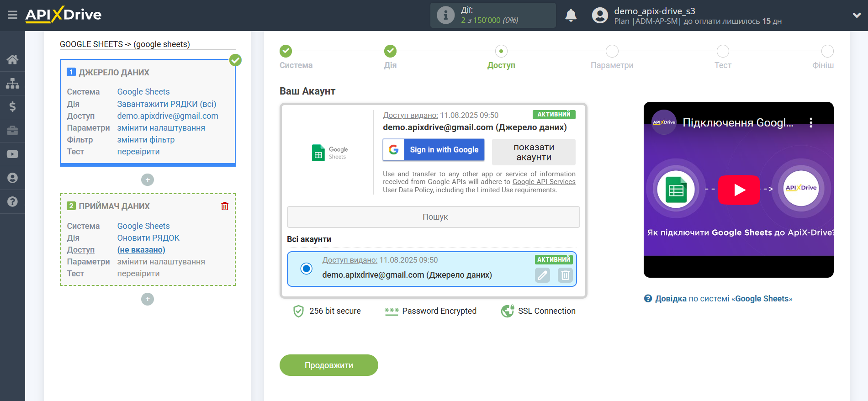Open the connections sitemap icon

pos(12,83)
